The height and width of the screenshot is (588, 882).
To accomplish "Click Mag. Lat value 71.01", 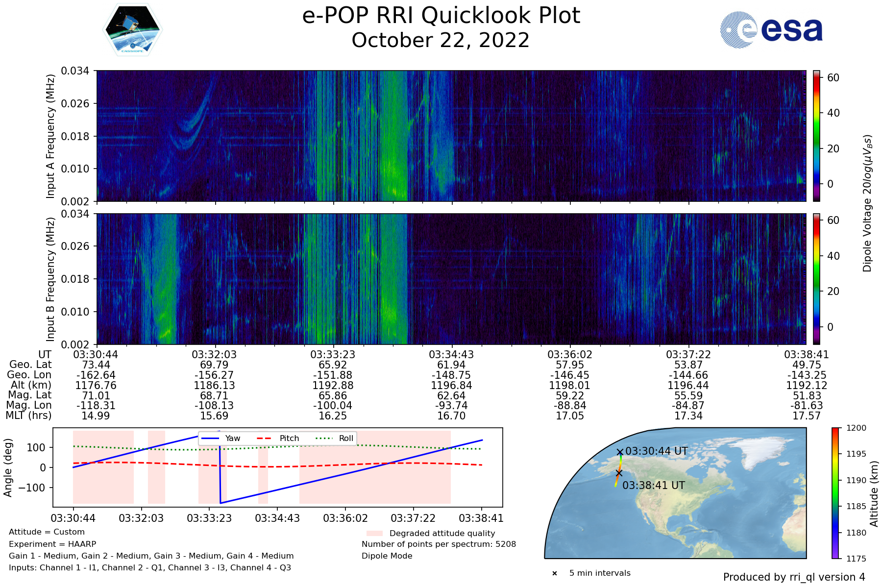I will click(96, 395).
